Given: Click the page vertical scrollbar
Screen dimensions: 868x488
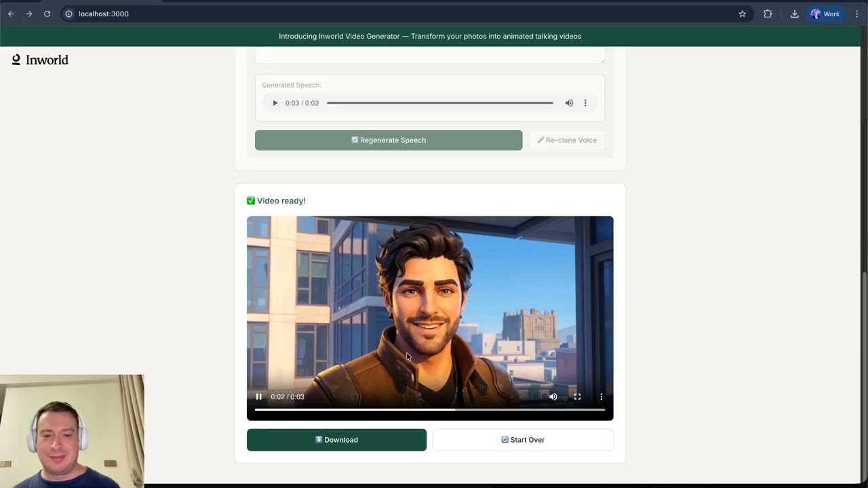Looking at the screenshot, I should (864, 376).
